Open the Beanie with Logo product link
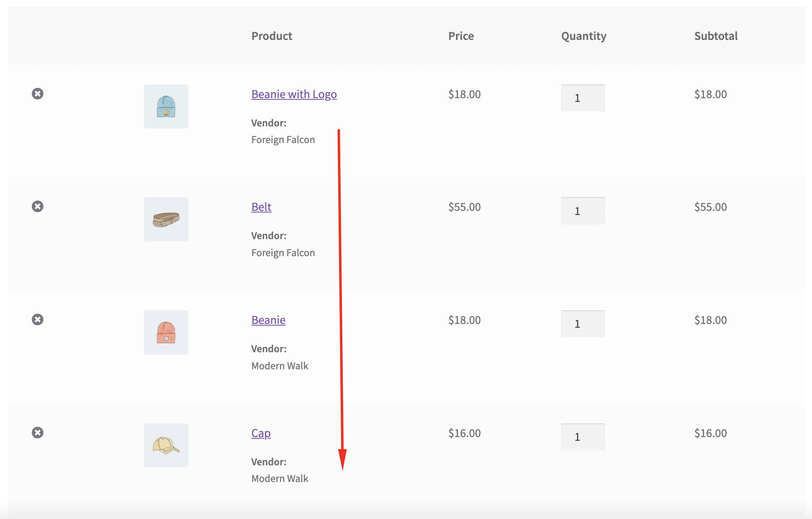Viewport: 812px width, 519px height. 294,94
